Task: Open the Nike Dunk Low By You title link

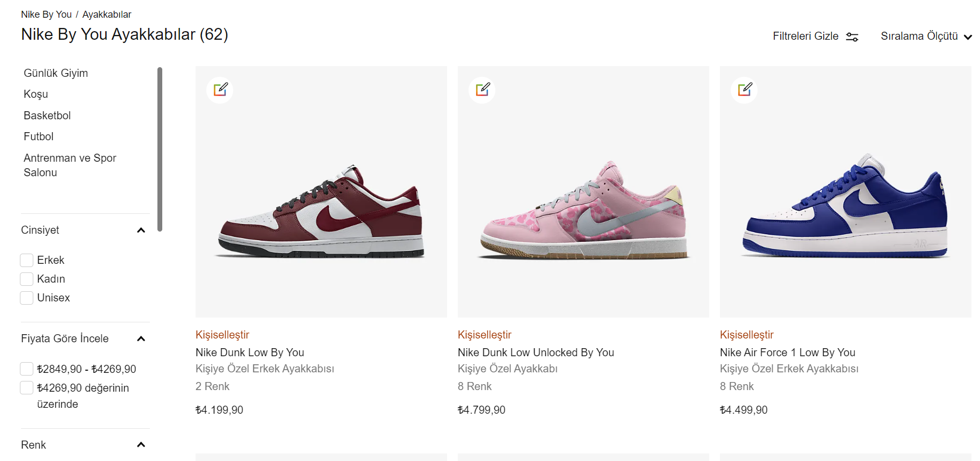Action: coord(250,352)
